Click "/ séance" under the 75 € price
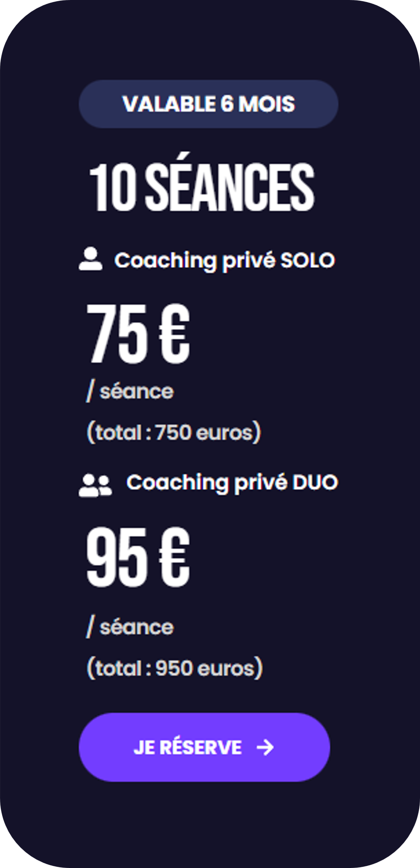Image resolution: width=420 pixels, height=868 pixels. pos(130,391)
